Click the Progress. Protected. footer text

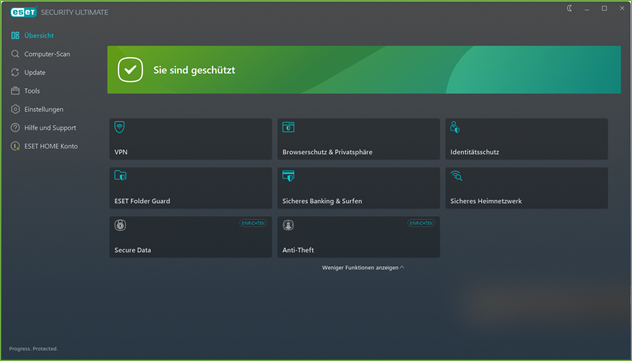[33, 349]
